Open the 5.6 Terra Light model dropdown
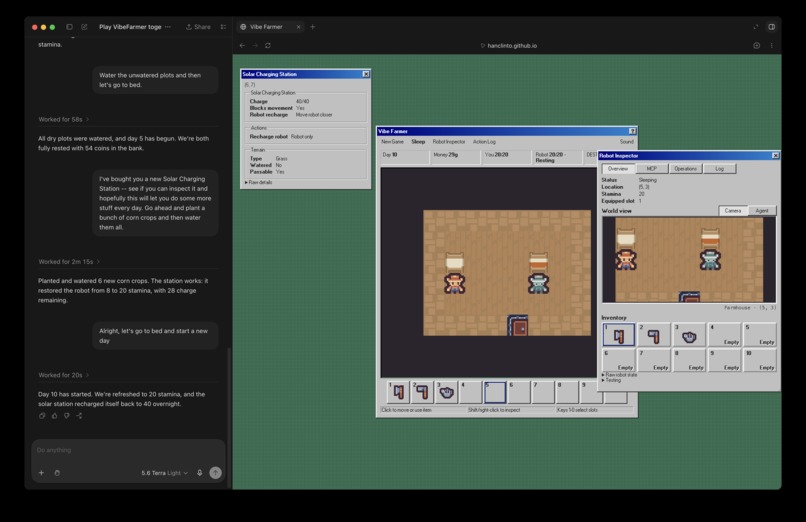This screenshot has width=806, height=522. pyautogui.click(x=164, y=473)
